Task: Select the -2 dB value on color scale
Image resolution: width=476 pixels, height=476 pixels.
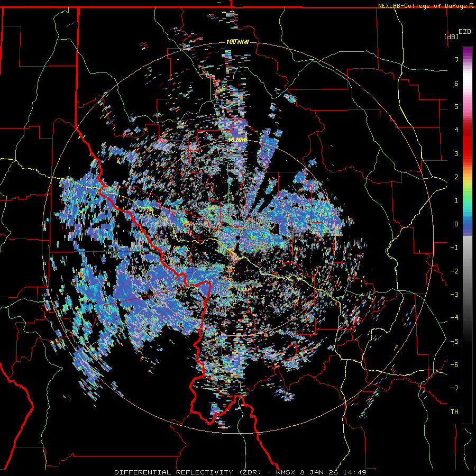Action: [x=454, y=271]
